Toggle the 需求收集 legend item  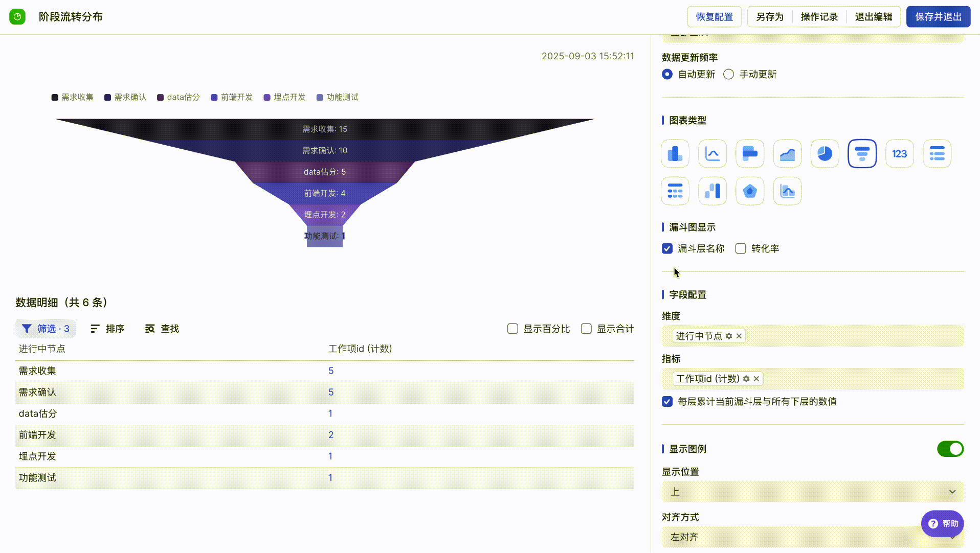[73, 97]
